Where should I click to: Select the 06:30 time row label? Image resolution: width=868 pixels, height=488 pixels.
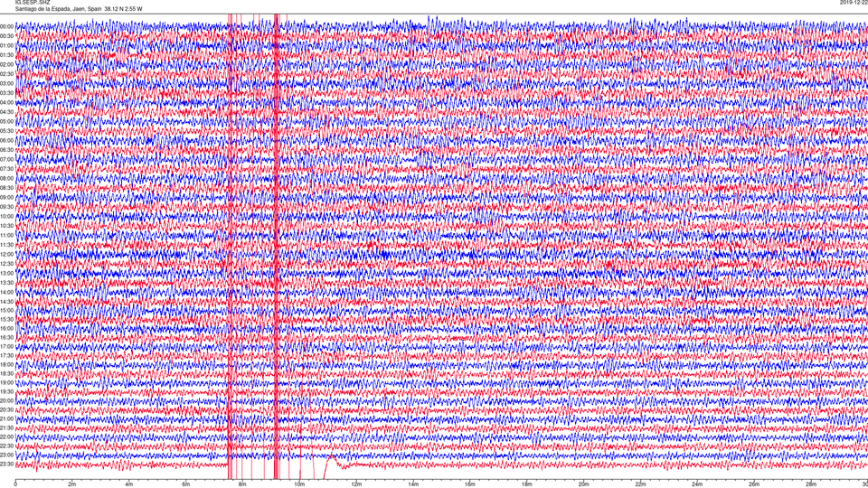(7, 150)
